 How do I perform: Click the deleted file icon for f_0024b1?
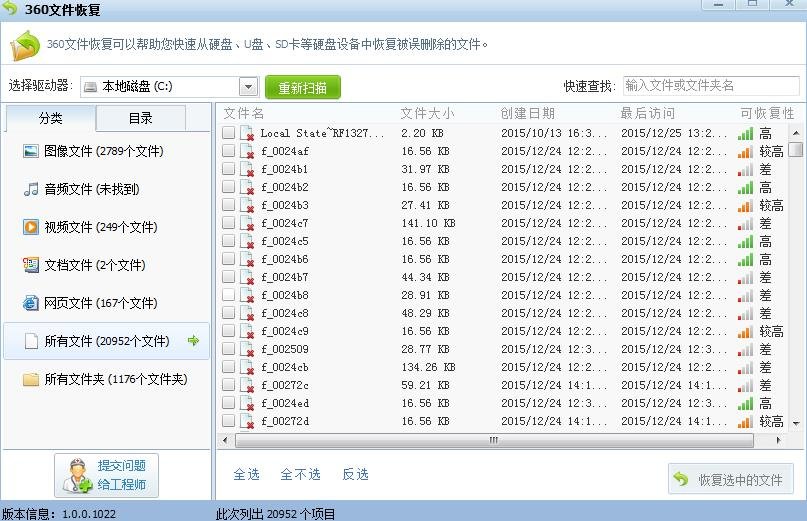point(247,169)
